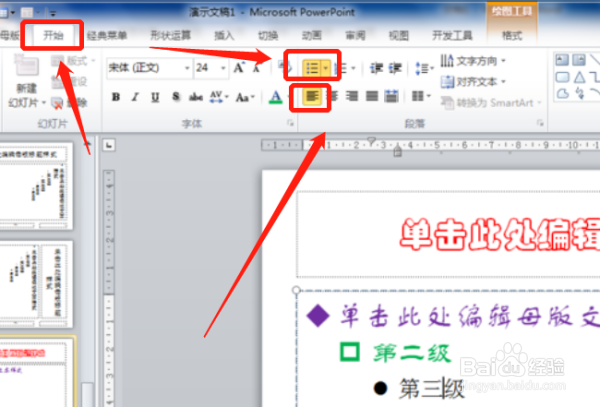Screen dimensions: 600x407
Task: Open the bullets style dropdown arrow
Action: (x=326, y=68)
